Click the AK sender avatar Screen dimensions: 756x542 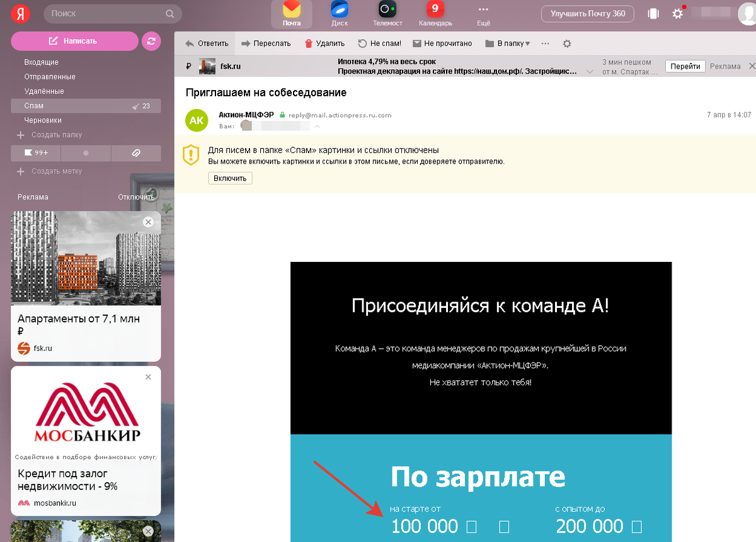pos(197,120)
